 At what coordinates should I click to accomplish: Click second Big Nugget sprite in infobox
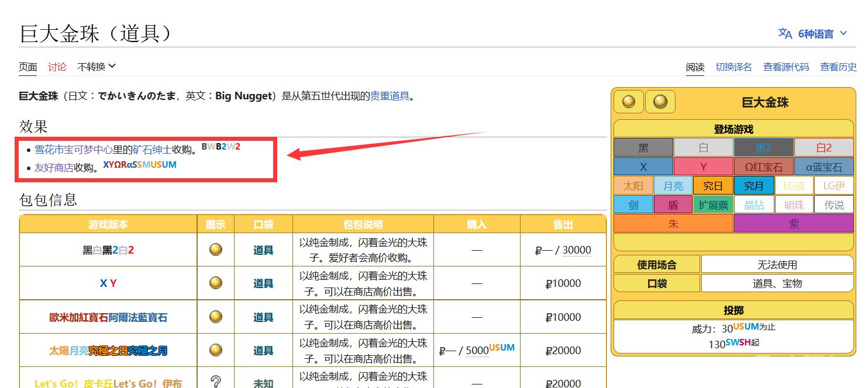click(x=660, y=102)
